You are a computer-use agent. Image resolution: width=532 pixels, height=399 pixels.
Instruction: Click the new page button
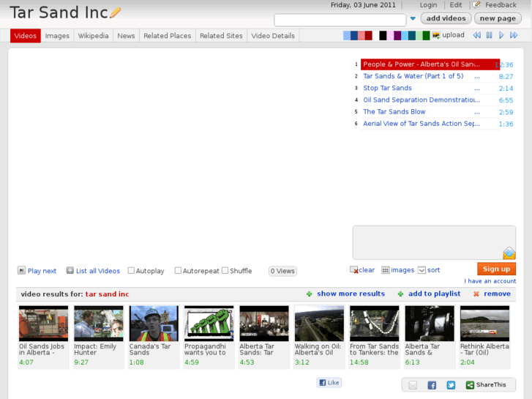[x=498, y=18]
